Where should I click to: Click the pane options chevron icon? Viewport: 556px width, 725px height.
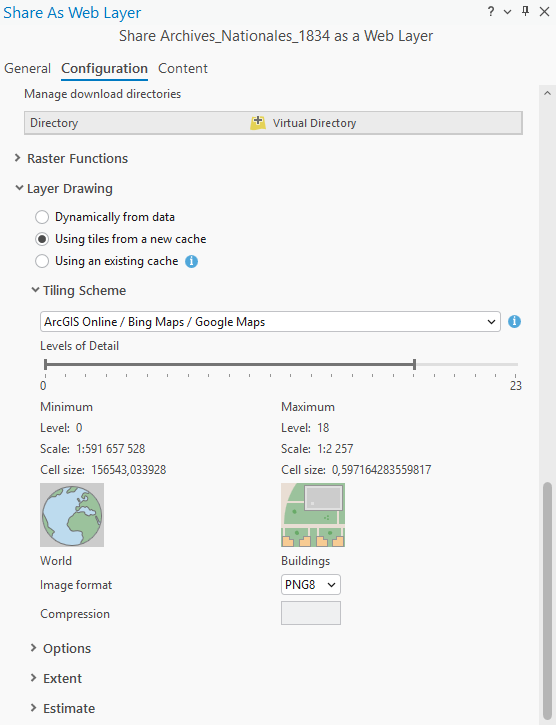point(507,12)
